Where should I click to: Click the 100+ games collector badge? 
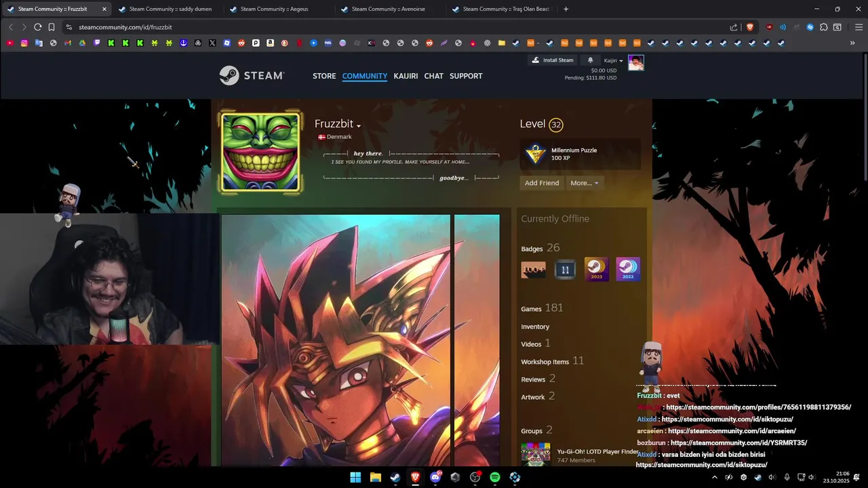pyautogui.click(x=534, y=270)
